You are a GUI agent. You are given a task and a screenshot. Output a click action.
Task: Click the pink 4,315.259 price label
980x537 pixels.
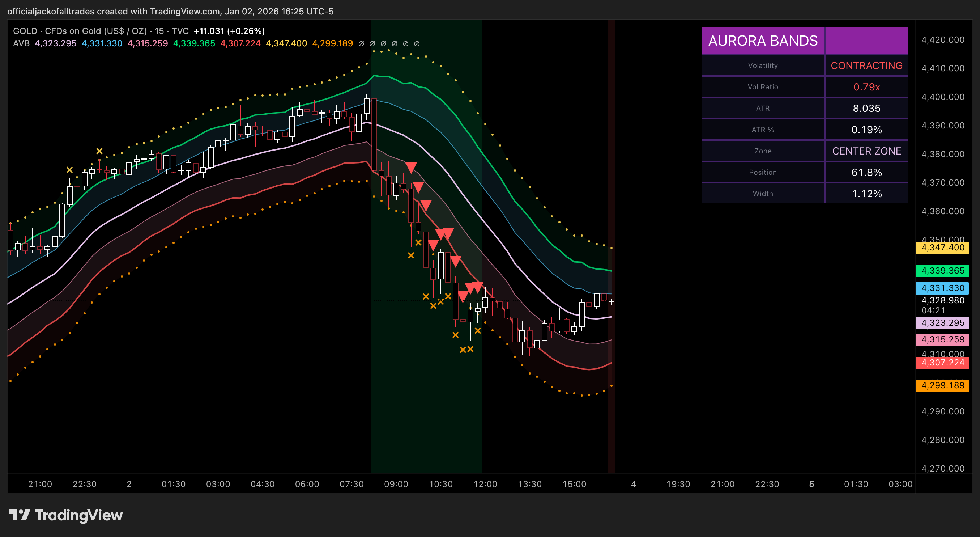coord(942,339)
